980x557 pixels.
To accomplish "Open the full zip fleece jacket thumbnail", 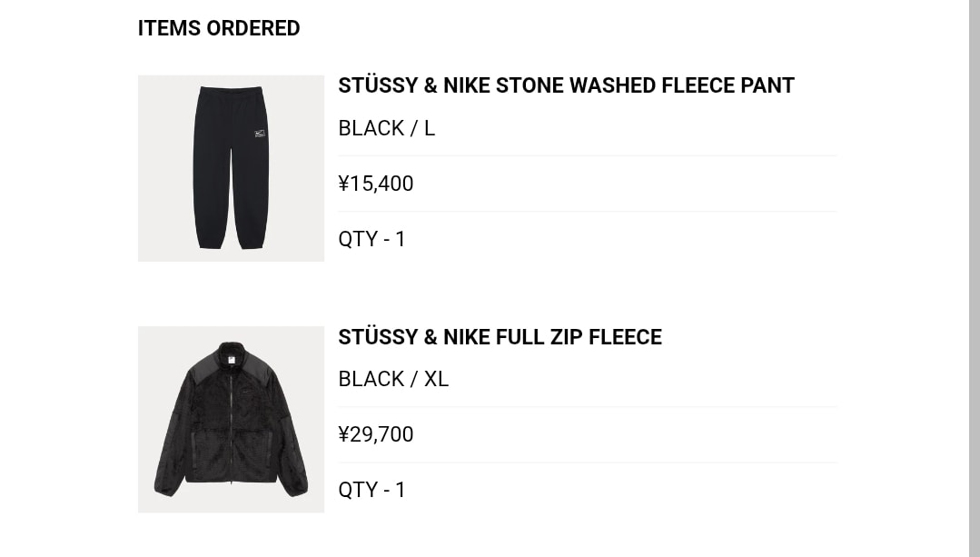I will (231, 419).
